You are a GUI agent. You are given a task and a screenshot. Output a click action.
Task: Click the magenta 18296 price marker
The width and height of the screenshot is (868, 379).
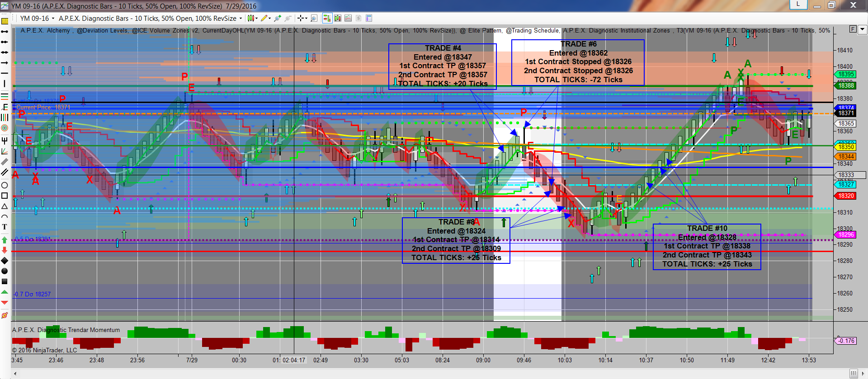click(846, 235)
